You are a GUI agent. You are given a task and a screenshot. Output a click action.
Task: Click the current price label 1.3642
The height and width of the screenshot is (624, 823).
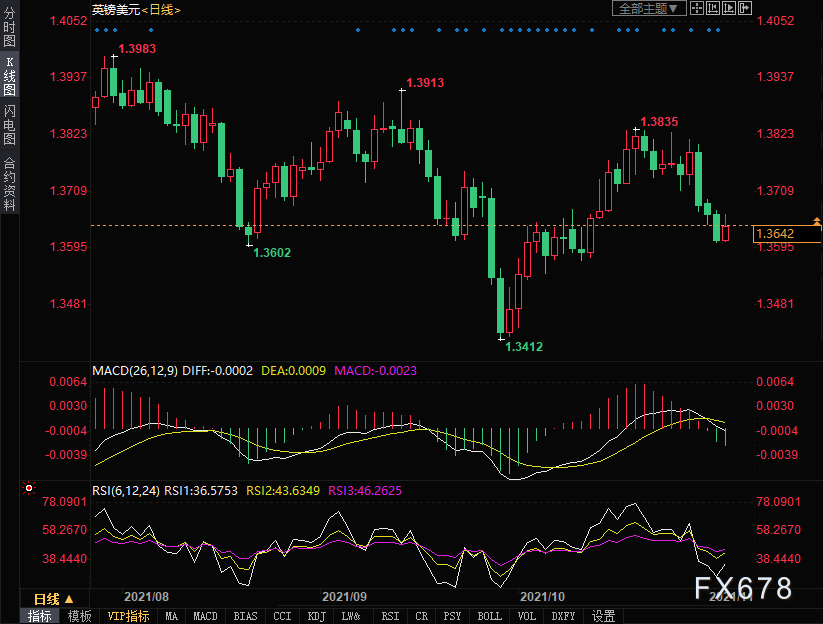tap(776, 233)
